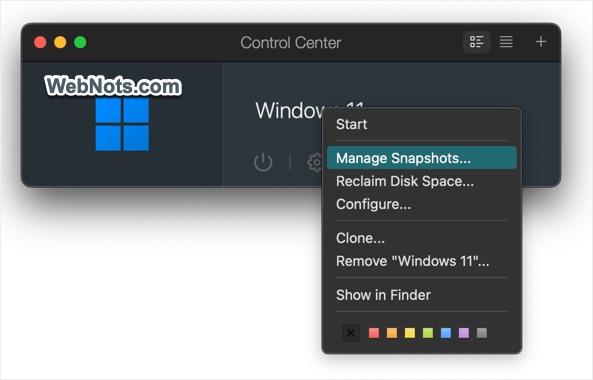Choose Reclaim Disk Space... option
The width and height of the screenshot is (593, 380).
(422, 181)
